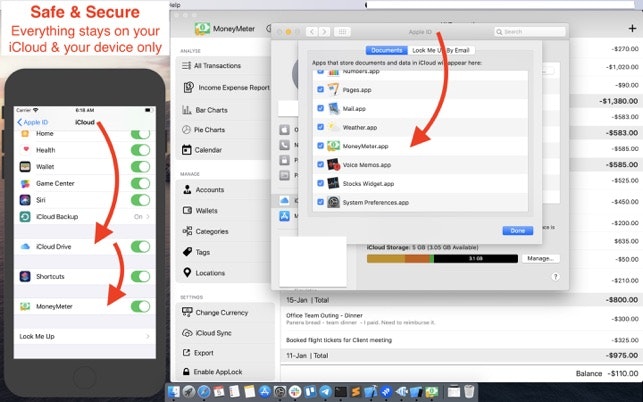
Task: Toggle Wallet switch on iPhone
Action: (x=140, y=167)
